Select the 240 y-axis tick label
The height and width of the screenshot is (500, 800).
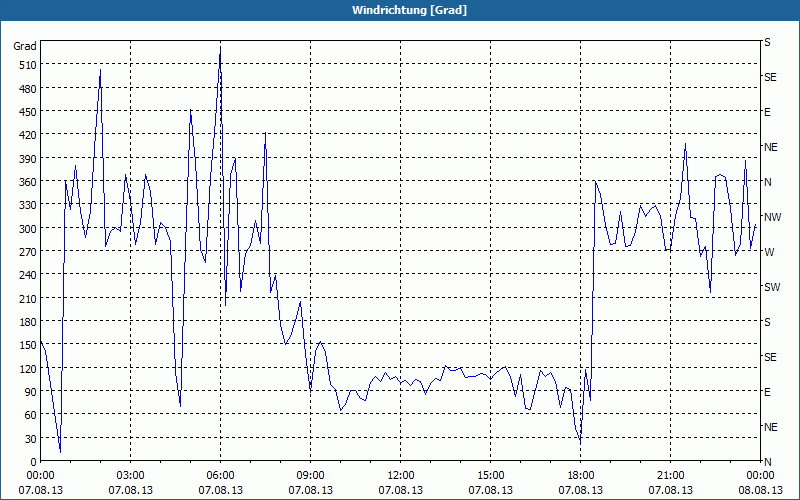pyautogui.click(x=28, y=275)
